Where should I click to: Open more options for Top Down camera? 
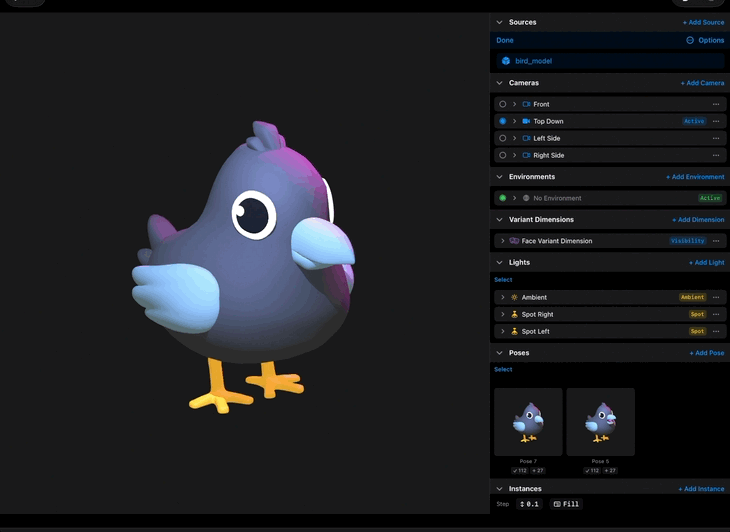pyautogui.click(x=716, y=121)
